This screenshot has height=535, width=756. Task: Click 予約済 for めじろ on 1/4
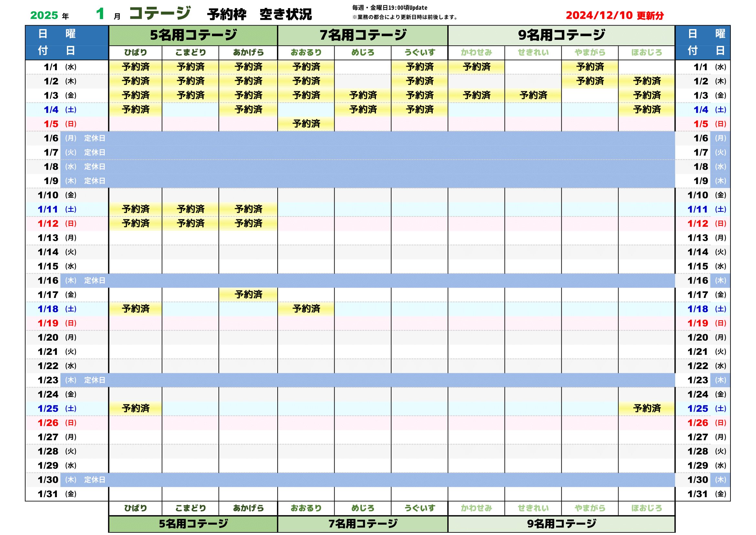click(x=363, y=110)
